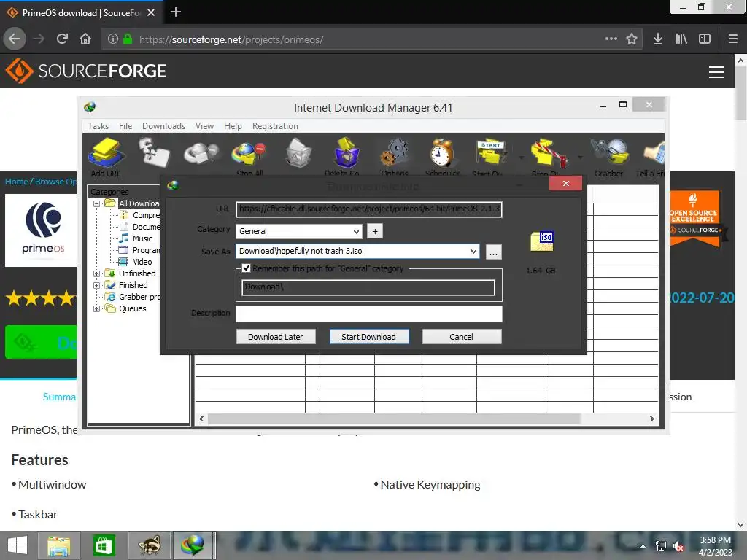The width and height of the screenshot is (747, 560).
Task: Open the View menu
Action: (x=204, y=125)
